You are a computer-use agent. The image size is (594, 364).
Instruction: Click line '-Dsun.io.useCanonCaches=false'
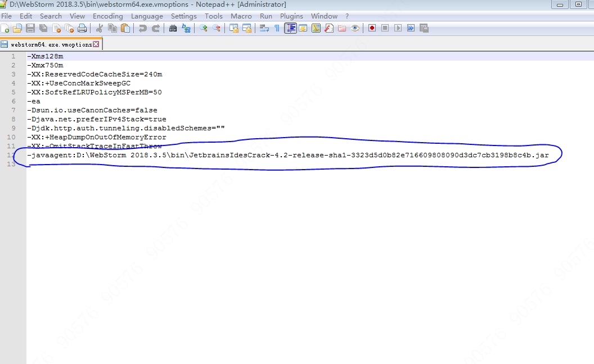coord(92,111)
